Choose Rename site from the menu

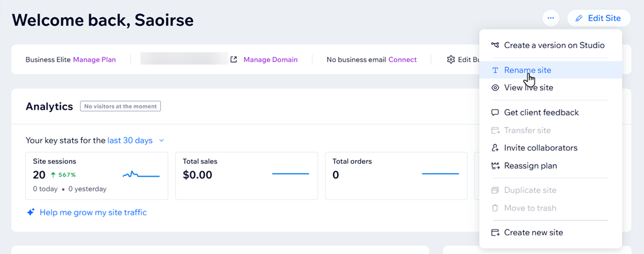(551, 70)
